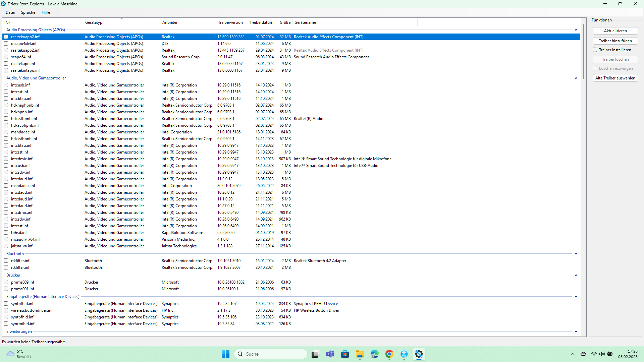Viewport: 644px width, 362px height.
Task: Check the box for realtekintapo.inf
Action: 6,70
